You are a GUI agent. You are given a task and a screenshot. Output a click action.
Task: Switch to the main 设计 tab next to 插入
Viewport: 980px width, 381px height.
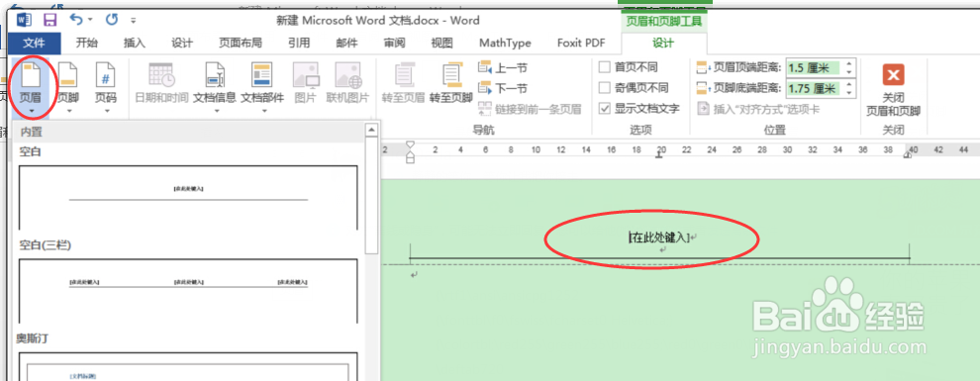click(x=182, y=43)
